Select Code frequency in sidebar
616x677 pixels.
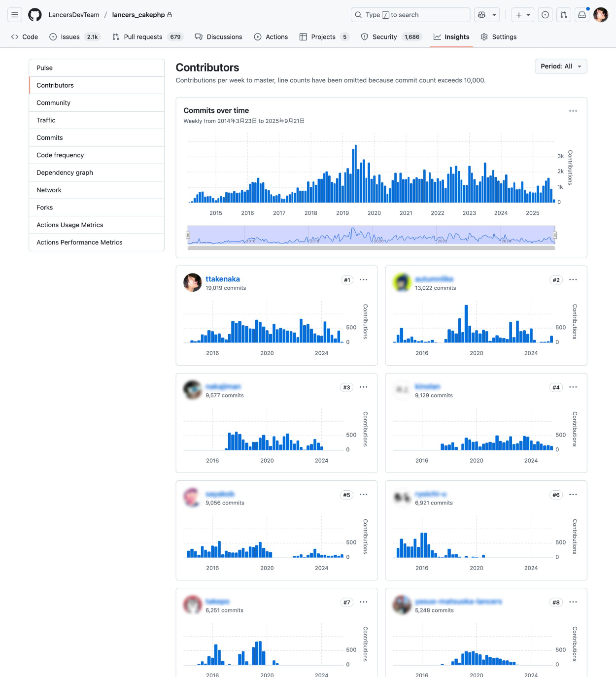pos(60,155)
